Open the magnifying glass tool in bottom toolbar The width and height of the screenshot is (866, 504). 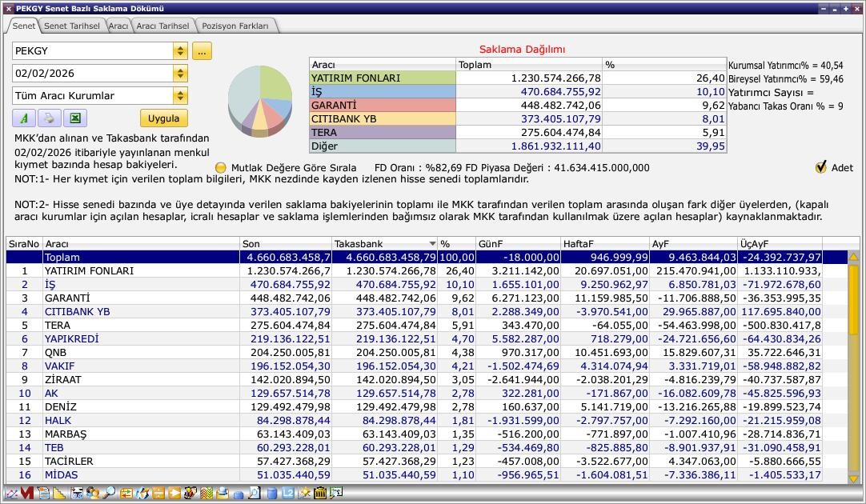point(109,494)
